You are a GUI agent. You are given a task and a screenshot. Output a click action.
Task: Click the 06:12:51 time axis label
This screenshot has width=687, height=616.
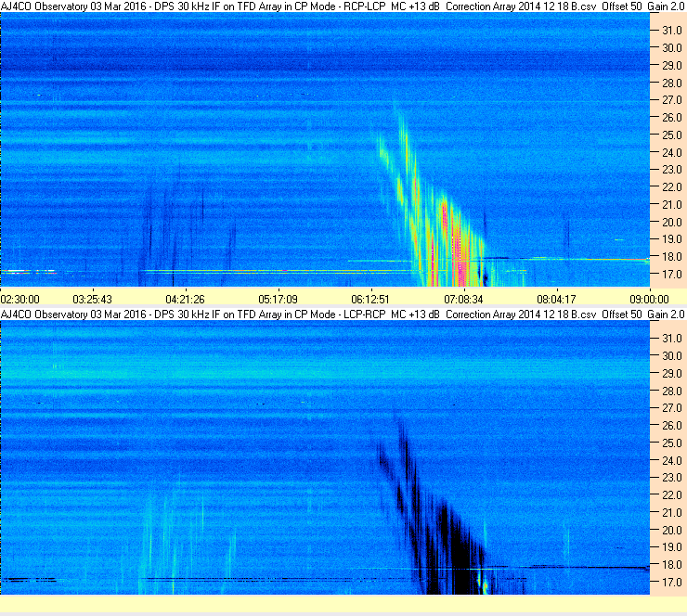point(370,300)
